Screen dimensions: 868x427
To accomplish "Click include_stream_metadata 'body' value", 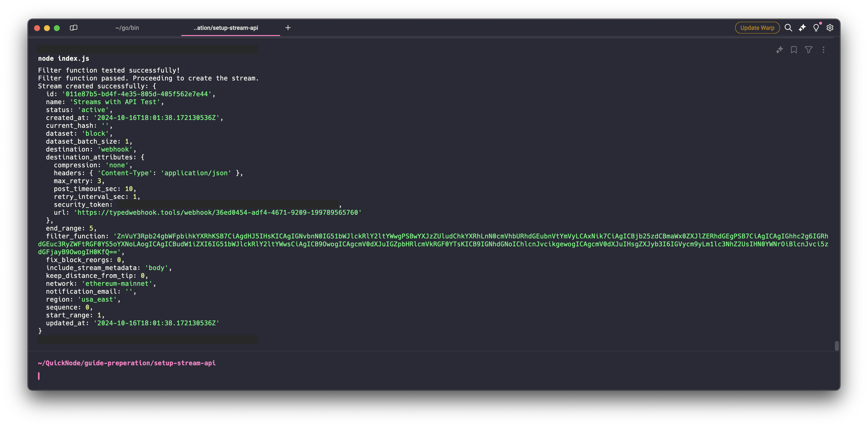I will (x=157, y=268).
